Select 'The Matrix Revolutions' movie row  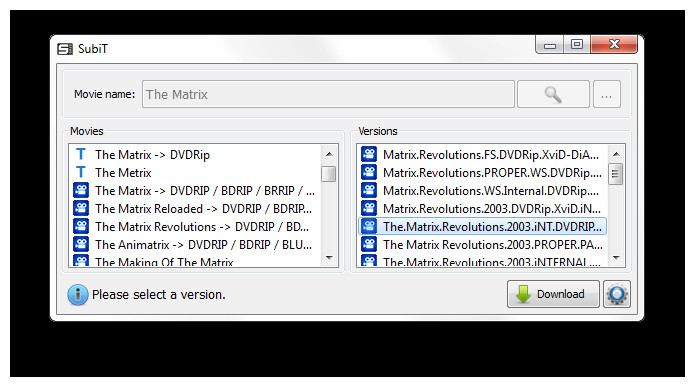(195, 227)
